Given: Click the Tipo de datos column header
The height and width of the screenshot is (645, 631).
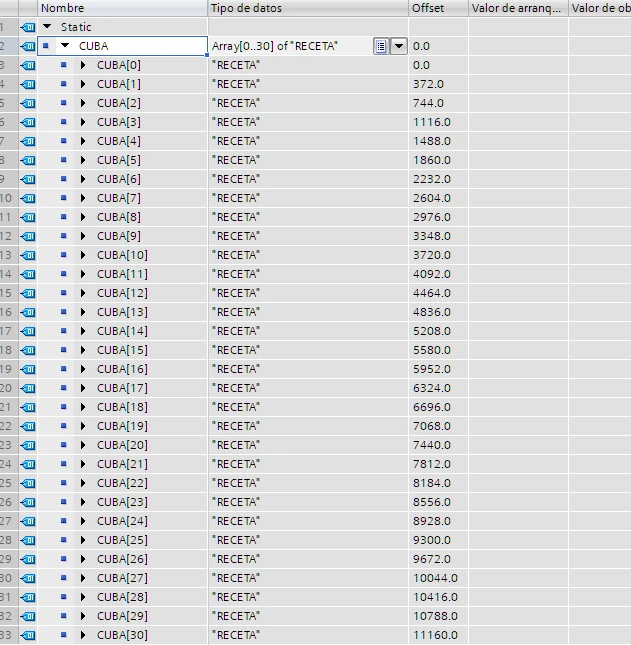Looking at the screenshot, I should (308, 8).
